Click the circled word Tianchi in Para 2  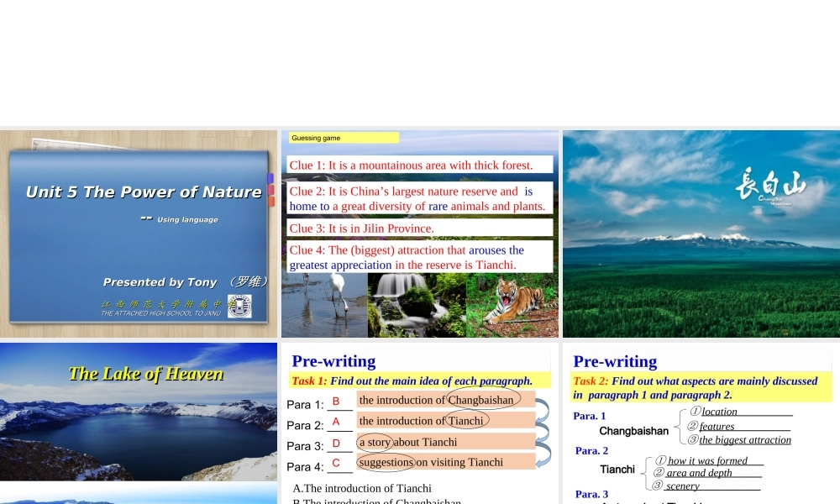467,420
